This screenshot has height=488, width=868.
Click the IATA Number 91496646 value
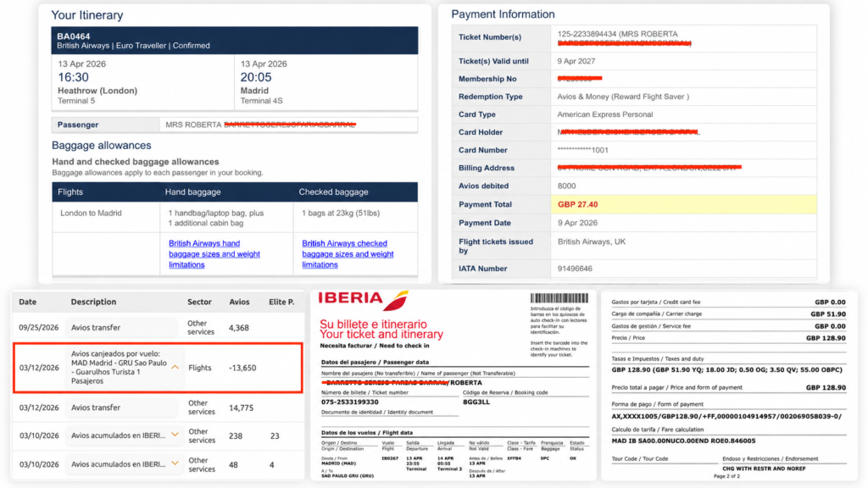575,269
